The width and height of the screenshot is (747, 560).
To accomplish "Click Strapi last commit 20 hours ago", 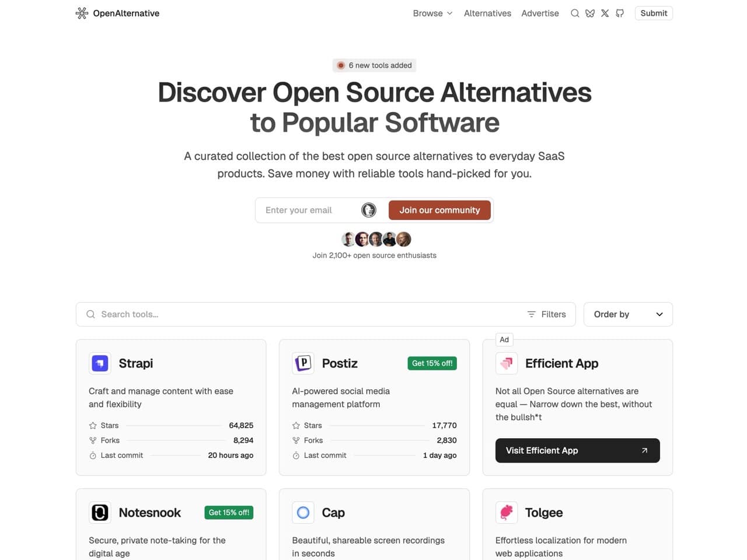I will tap(231, 456).
